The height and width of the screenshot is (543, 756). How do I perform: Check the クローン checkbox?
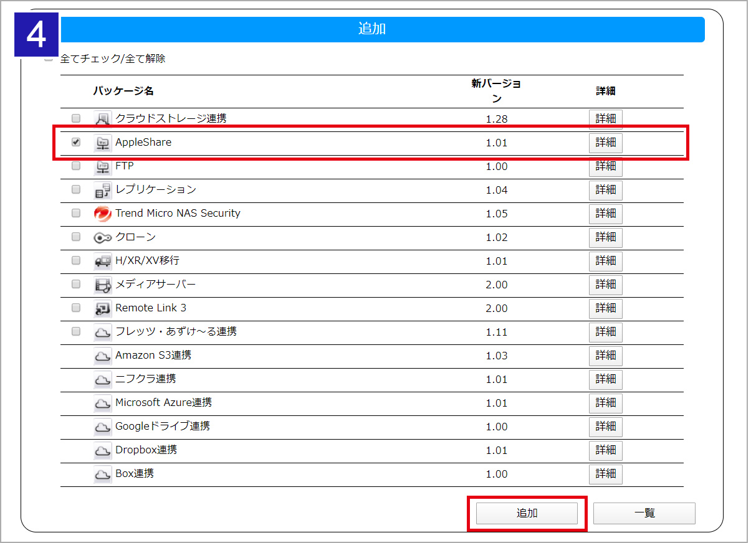coord(76,237)
